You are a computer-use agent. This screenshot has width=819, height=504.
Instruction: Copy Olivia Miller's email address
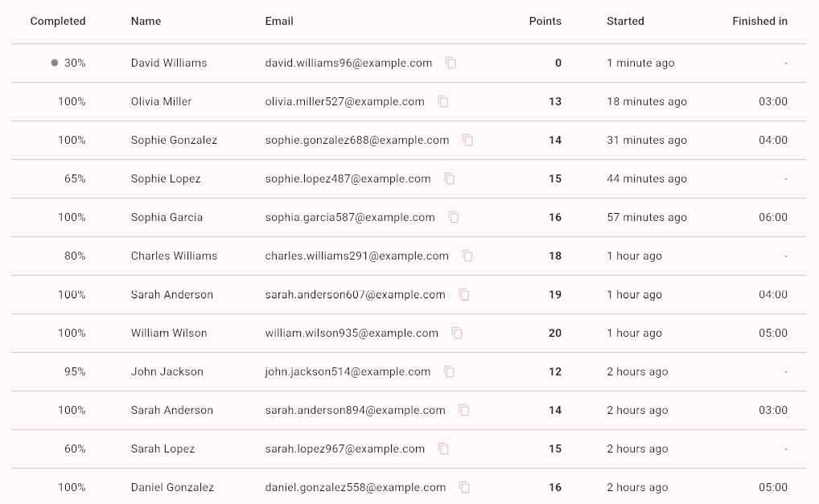click(x=443, y=101)
